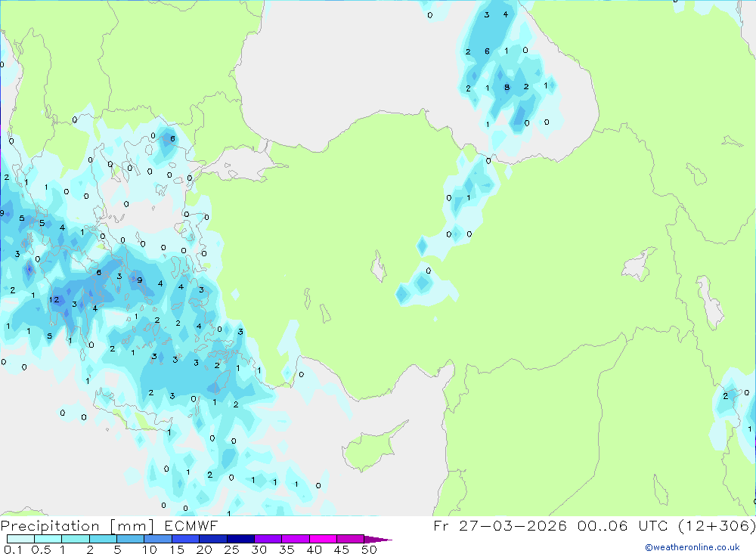Click the 5–10 mm legend color swatch
756x554 pixels.
click(x=130, y=539)
